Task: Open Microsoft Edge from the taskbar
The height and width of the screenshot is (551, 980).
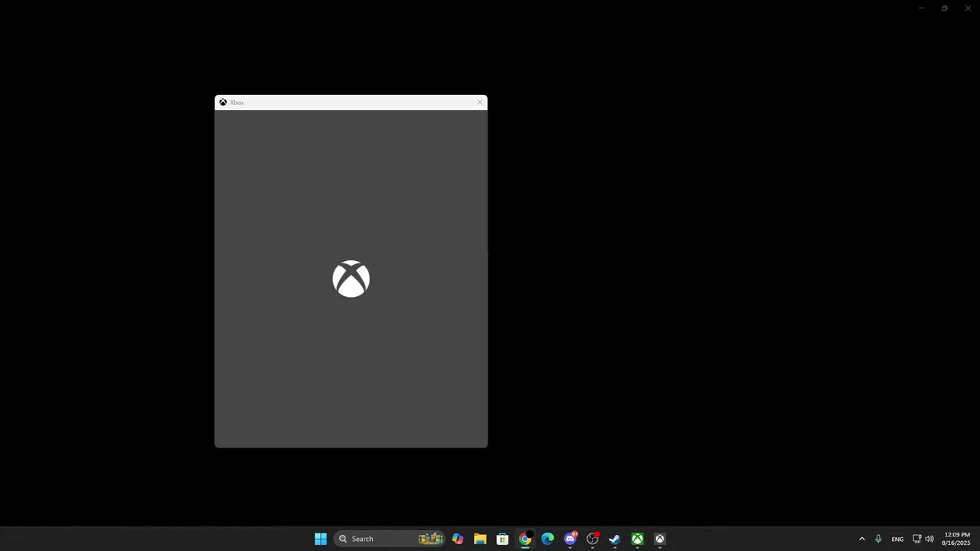Action: tap(547, 539)
